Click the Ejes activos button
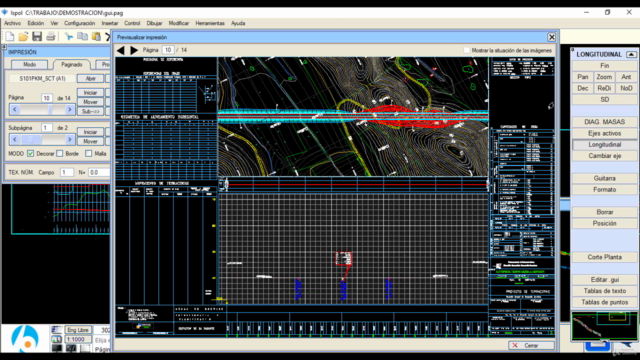This screenshot has height=360, width=640. (604, 133)
